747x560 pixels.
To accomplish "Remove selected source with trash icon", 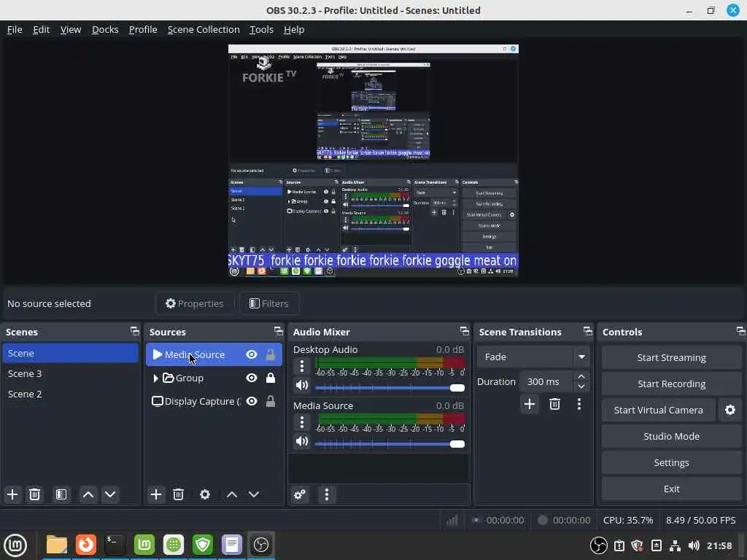I will click(178, 494).
